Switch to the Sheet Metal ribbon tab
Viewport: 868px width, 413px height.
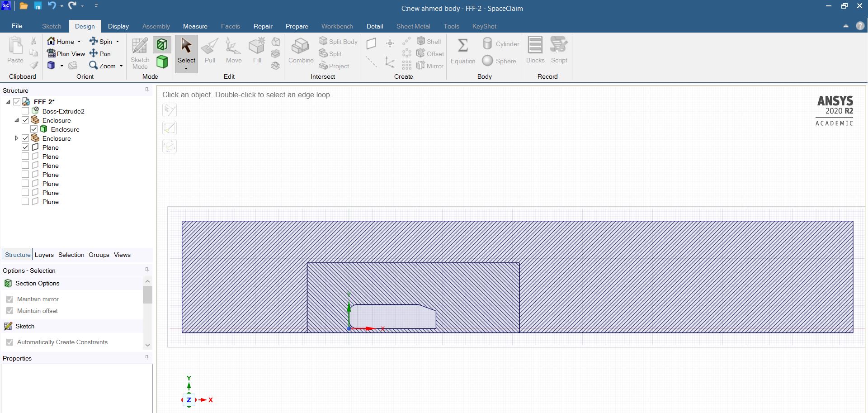pyautogui.click(x=413, y=26)
